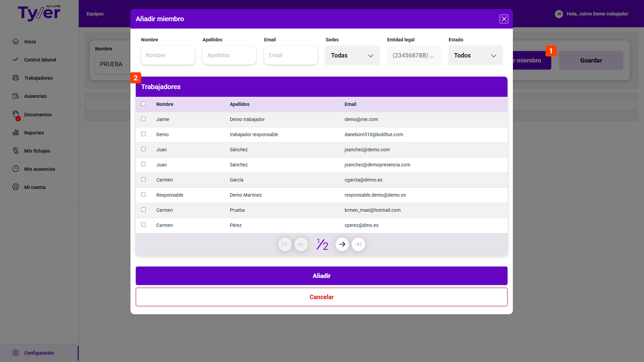Go to Ausencias in the sidebar
The width and height of the screenshot is (644, 362).
(35, 96)
